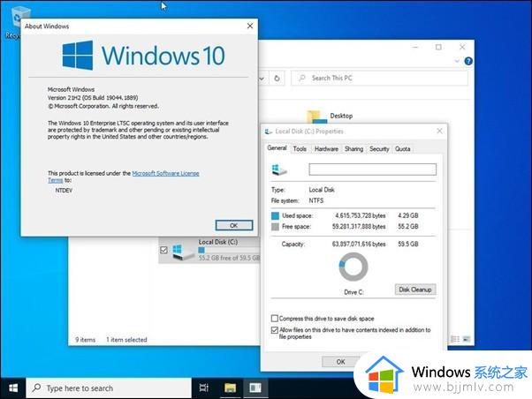Image resolution: width=532 pixels, height=399 pixels.
Task: Close the File Explorer window
Action: coord(462,47)
